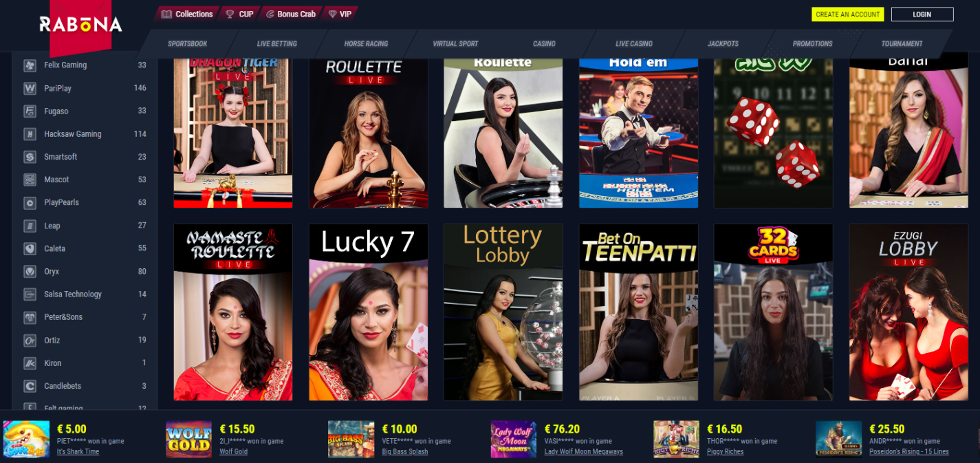The width and height of the screenshot is (980, 463).
Task: Select the Peter&Sons provider icon
Action: [x=30, y=317]
